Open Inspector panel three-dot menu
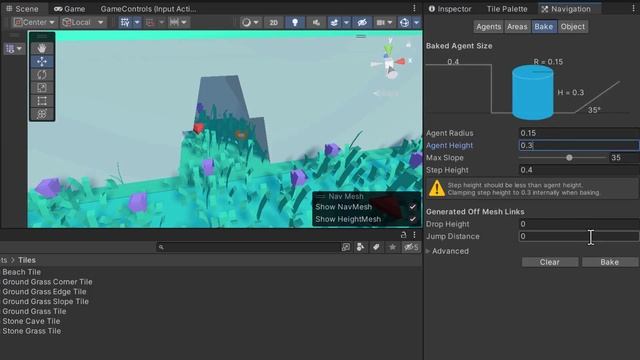This screenshot has height=360, width=640. click(x=634, y=9)
